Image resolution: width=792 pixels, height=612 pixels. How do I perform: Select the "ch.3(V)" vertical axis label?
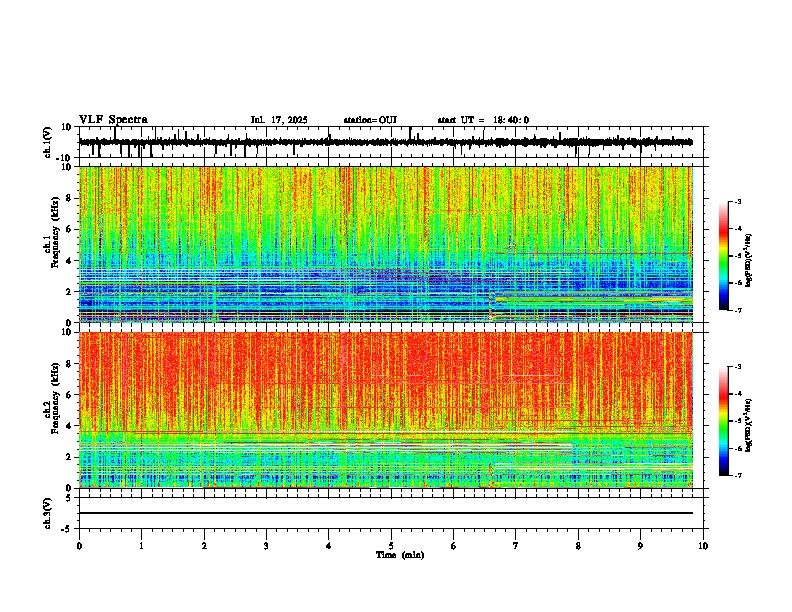tap(48, 514)
